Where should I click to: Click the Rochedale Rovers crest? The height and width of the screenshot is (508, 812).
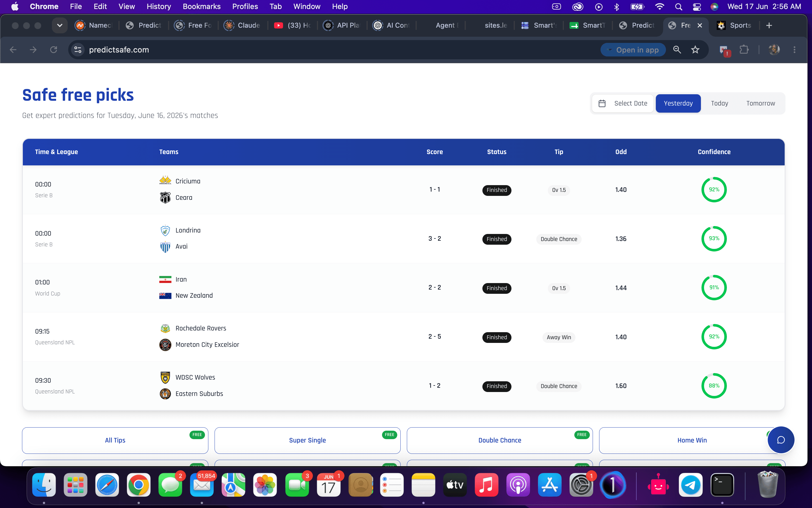[165, 328]
